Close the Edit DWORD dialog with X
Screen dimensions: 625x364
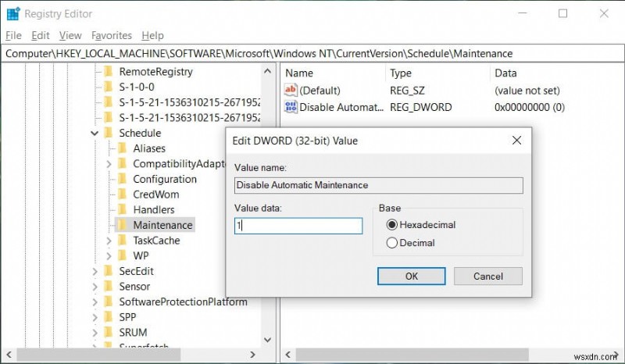(516, 141)
